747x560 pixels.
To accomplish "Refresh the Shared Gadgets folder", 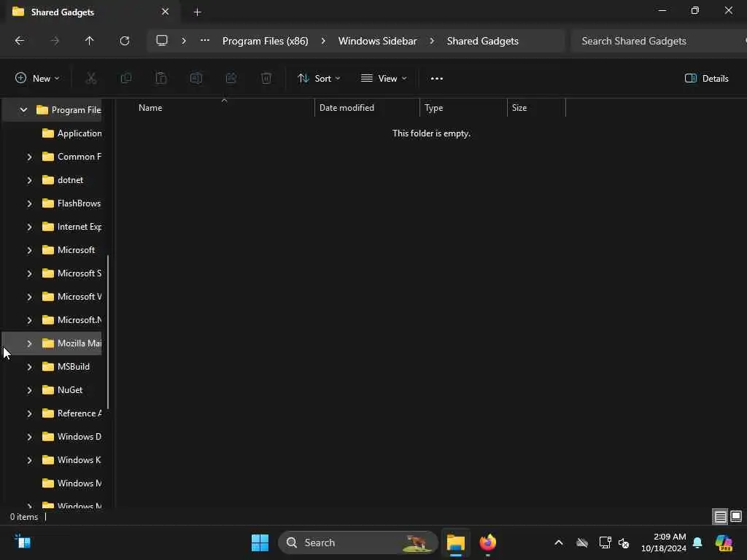I will click(124, 41).
